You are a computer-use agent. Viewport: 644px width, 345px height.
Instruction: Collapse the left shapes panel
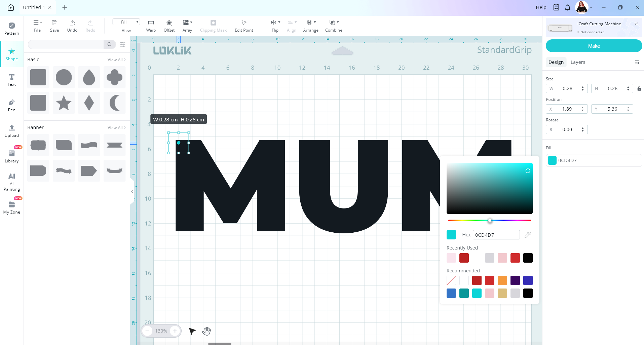[x=132, y=192]
